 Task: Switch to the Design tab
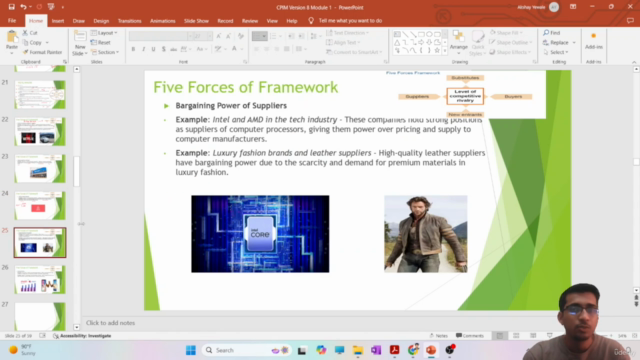point(101,21)
